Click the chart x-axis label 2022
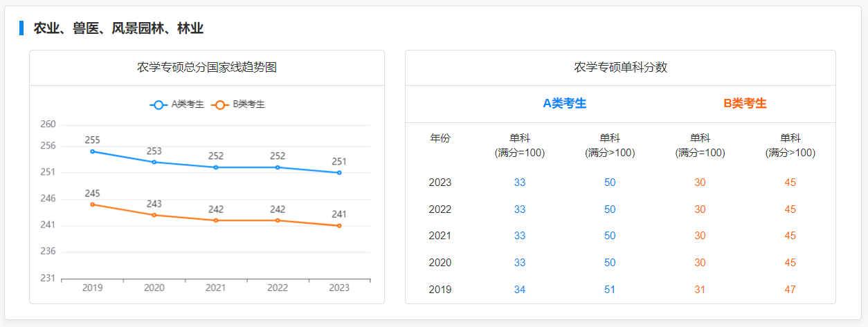This screenshot has width=868, height=327. tap(278, 288)
